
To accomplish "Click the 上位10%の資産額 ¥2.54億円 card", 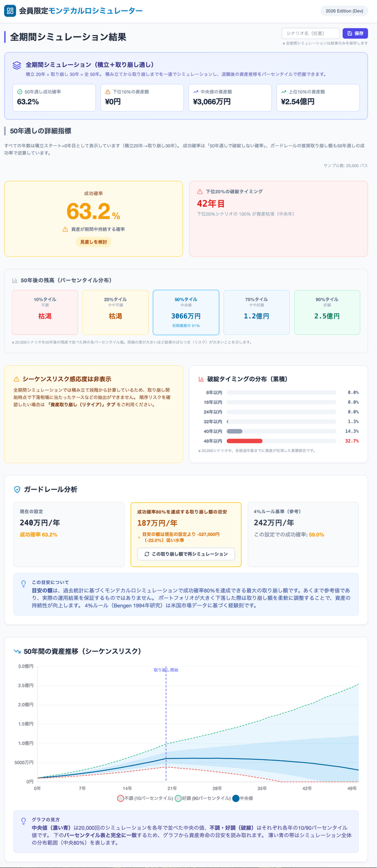I will point(318,98).
